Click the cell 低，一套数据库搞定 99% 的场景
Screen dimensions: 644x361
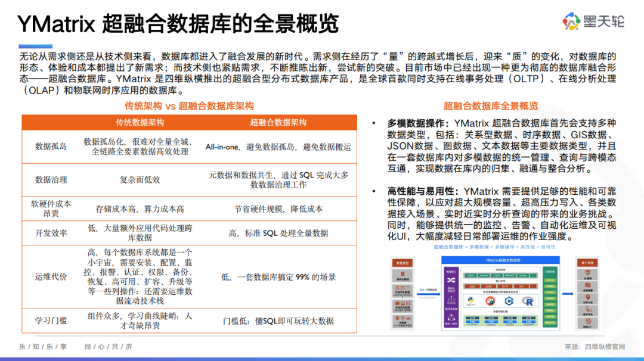278,277
